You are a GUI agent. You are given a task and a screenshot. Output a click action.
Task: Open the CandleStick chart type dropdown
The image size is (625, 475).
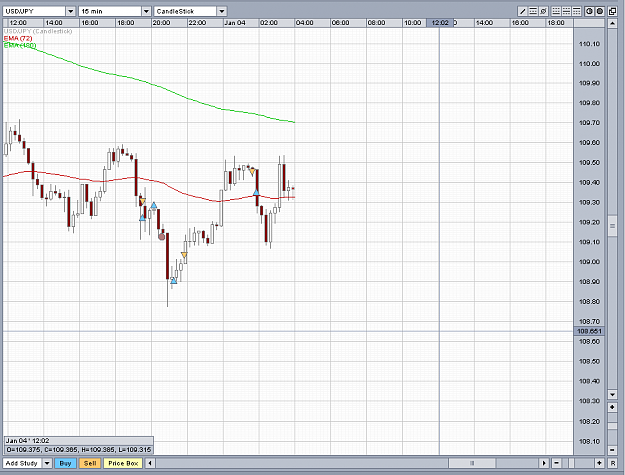[222, 11]
